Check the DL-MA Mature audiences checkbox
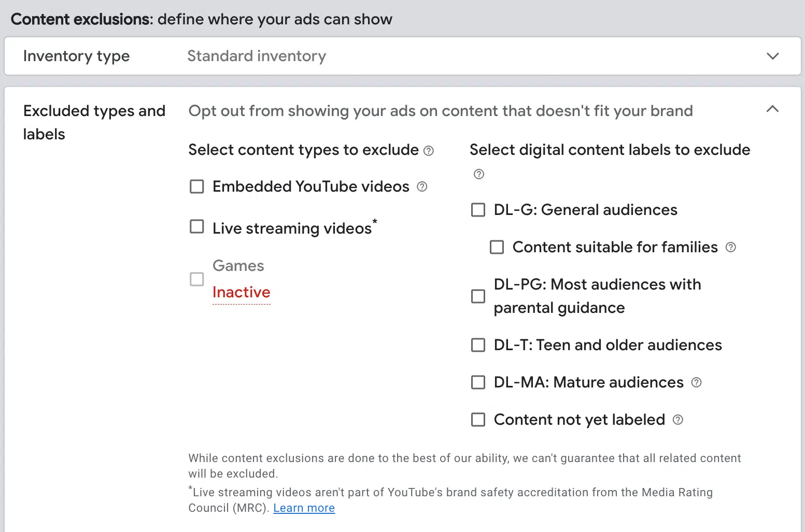Screen dimensions: 805x532 coord(478,382)
